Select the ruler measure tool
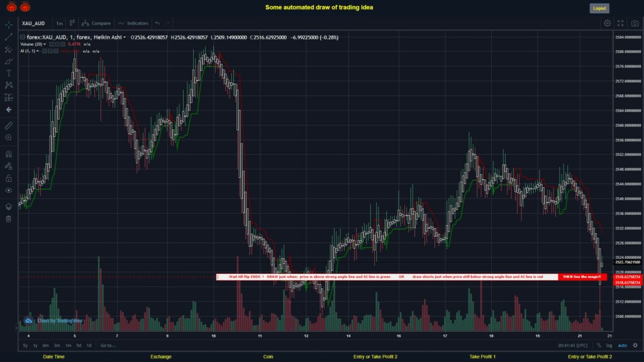 [x=9, y=126]
